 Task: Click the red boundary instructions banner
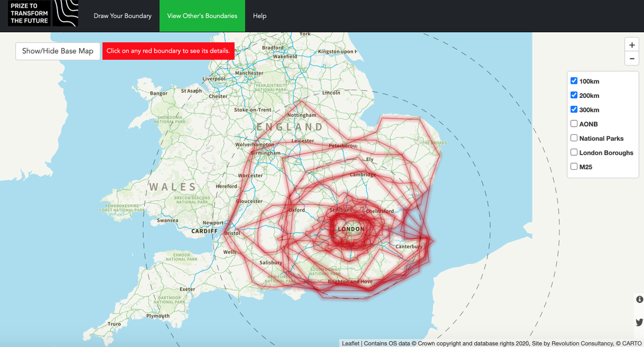tap(169, 51)
